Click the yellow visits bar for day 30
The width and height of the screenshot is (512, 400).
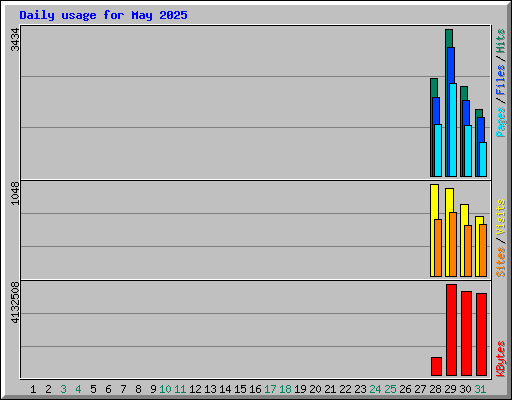click(x=464, y=215)
